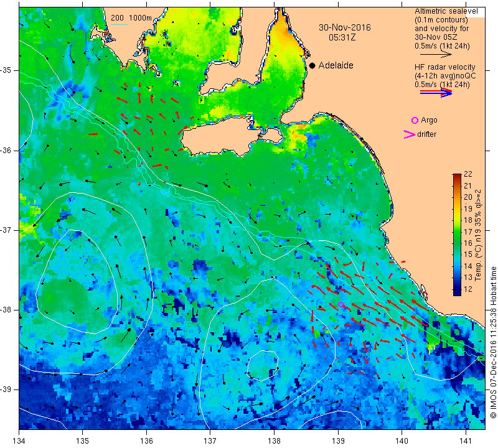Viewport: 498px width, 448px height.
Task: Click the Altimetric sealevel legend title
Action: point(446,11)
